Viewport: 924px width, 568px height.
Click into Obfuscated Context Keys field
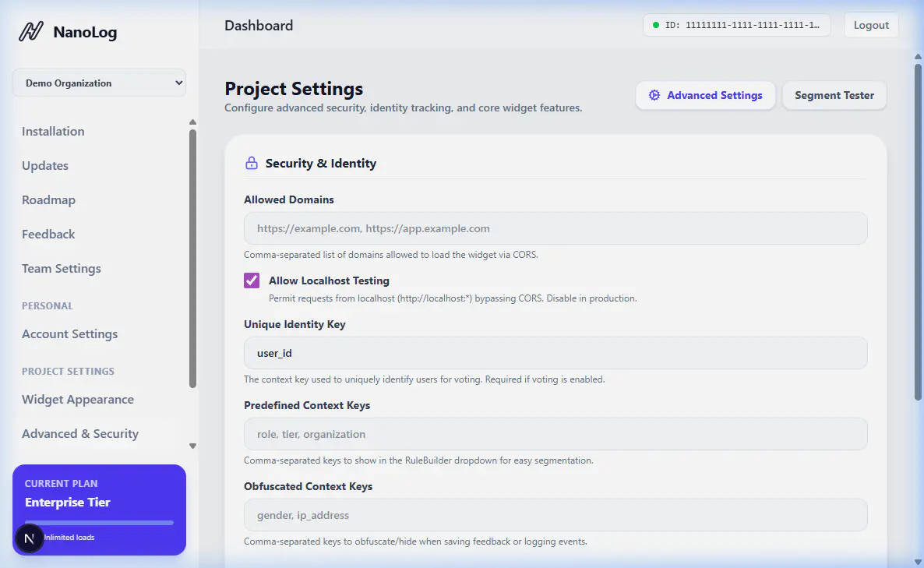(555, 515)
